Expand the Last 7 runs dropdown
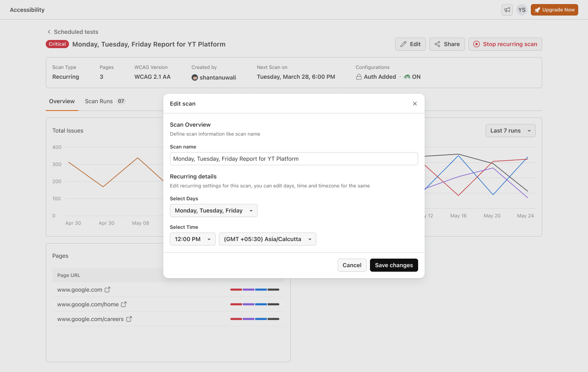This screenshot has height=372, width=588. [510, 131]
